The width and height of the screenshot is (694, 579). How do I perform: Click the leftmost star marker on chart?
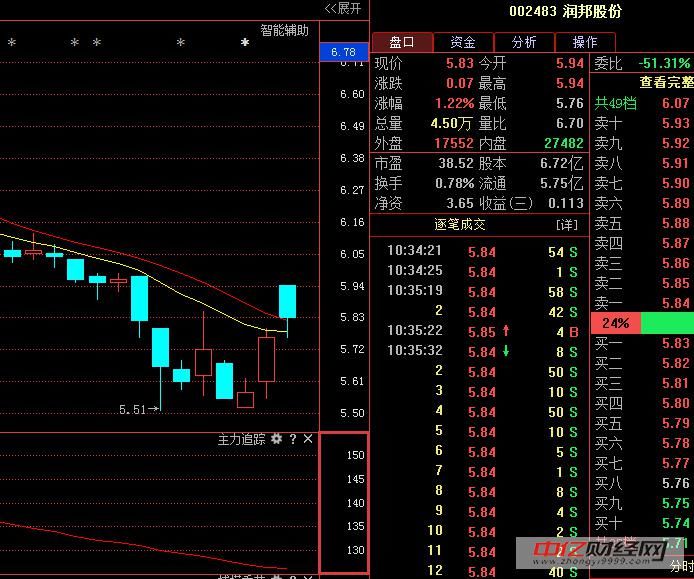click(x=11, y=43)
